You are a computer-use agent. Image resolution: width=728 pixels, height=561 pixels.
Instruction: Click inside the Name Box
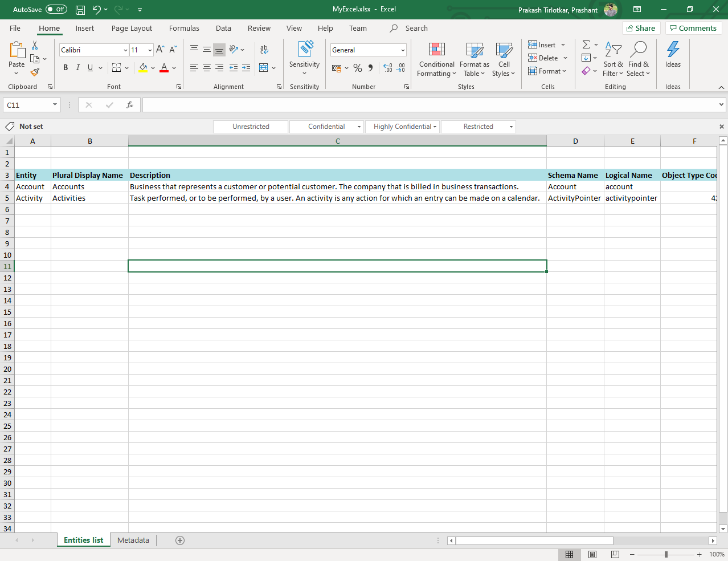coord(28,105)
